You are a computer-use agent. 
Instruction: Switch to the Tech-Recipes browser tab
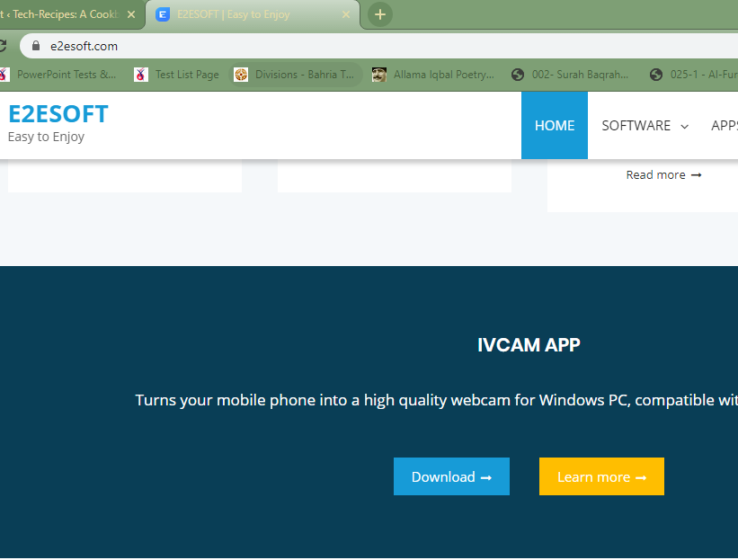[71, 14]
